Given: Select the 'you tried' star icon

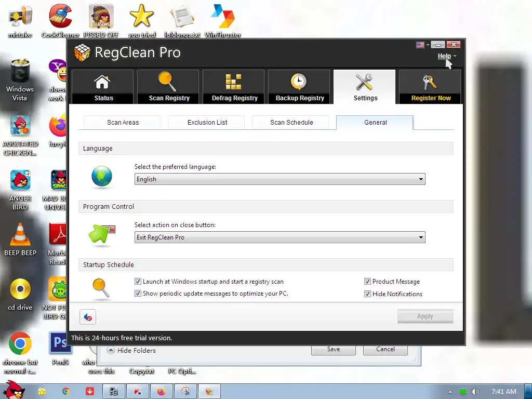Looking at the screenshot, I should pos(142,21).
